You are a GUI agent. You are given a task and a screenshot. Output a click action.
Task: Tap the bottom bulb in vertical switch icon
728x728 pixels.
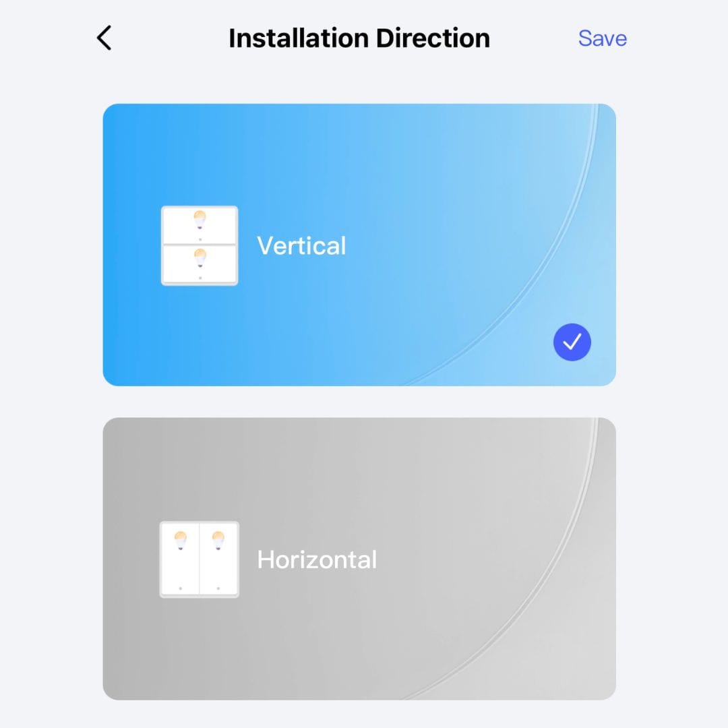[x=200, y=257]
